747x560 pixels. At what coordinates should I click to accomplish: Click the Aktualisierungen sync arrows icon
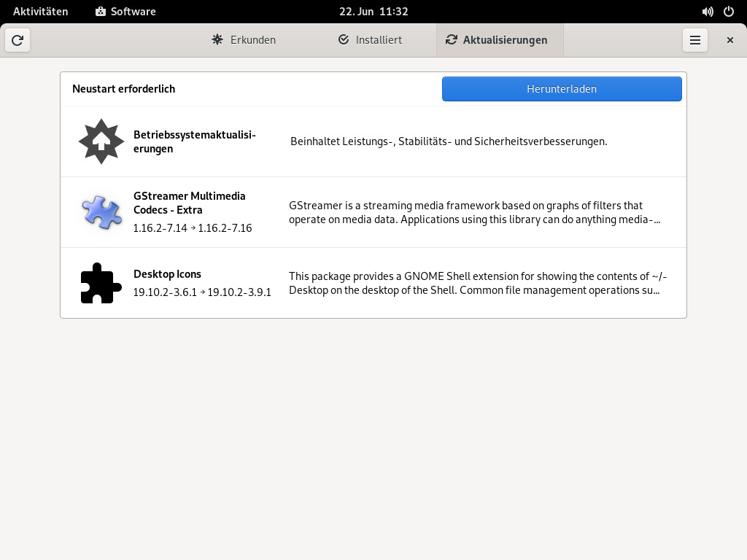(451, 39)
